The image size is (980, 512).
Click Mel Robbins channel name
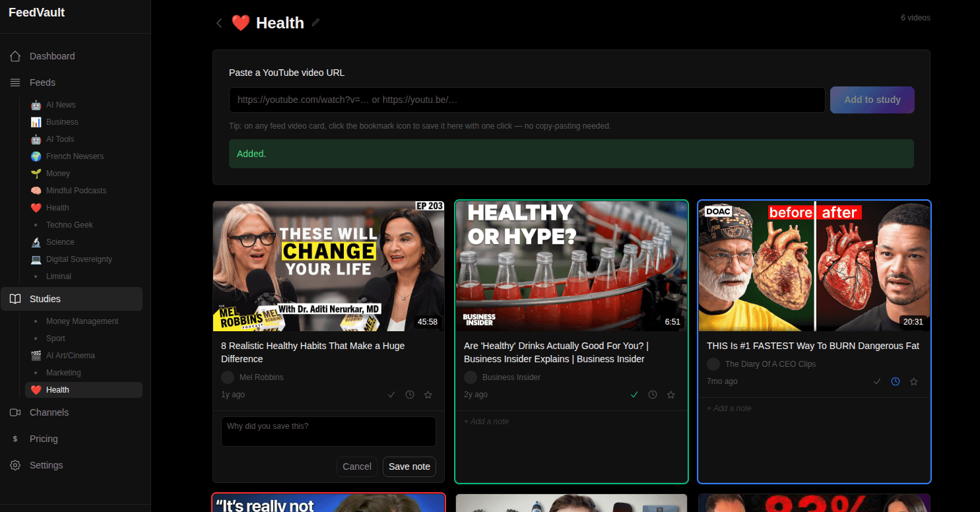tap(261, 377)
